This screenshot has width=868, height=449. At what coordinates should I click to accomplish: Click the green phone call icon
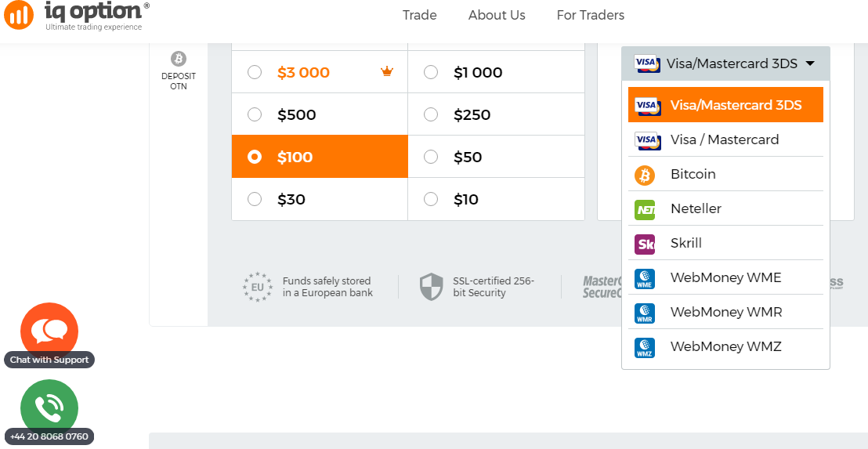coord(49,408)
